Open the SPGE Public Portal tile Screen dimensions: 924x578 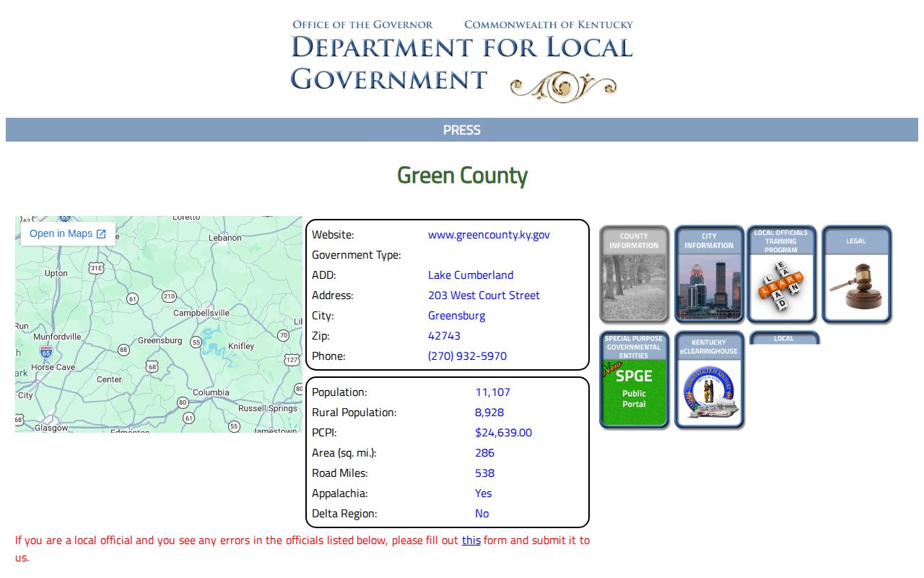(634, 380)
